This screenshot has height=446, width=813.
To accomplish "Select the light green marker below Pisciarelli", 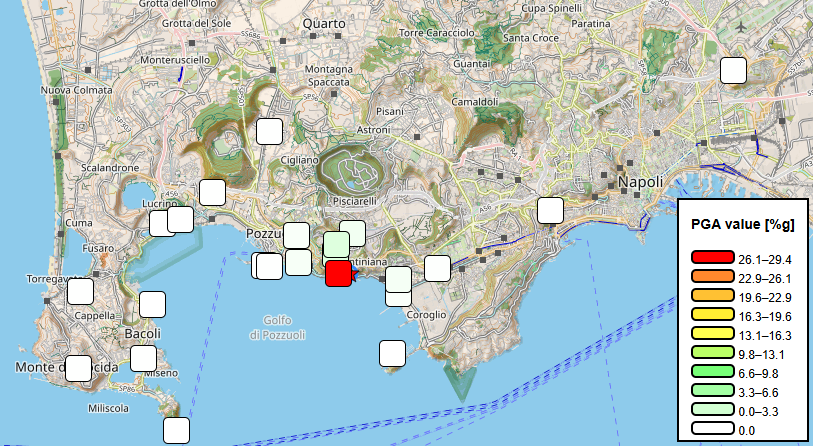I will (337, 244).
